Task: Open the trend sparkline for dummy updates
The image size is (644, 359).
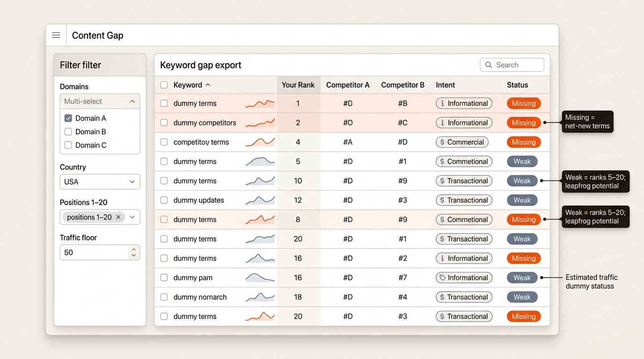Action: [x=260, y=200]
